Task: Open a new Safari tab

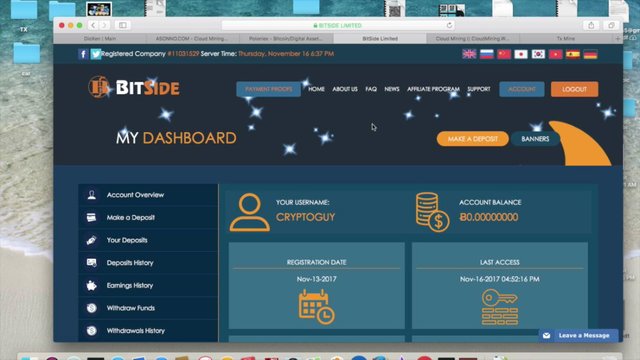Action: (618, 38)
